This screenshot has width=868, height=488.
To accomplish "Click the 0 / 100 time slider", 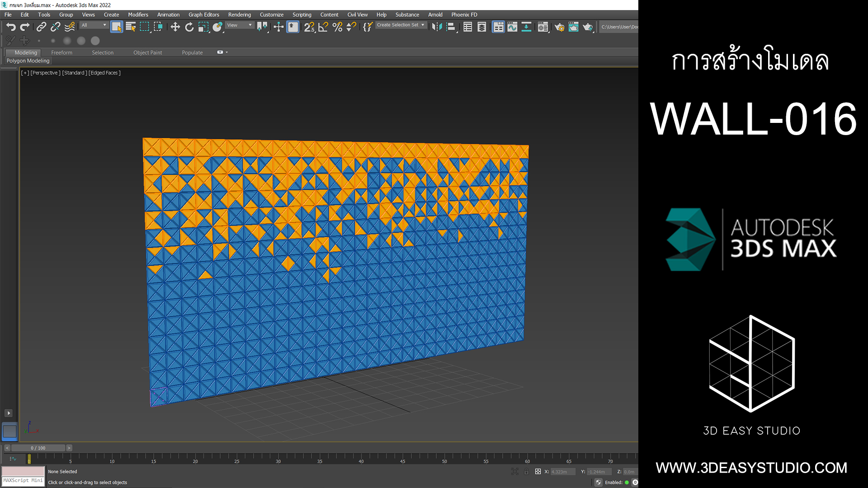I will coord(38,448).
